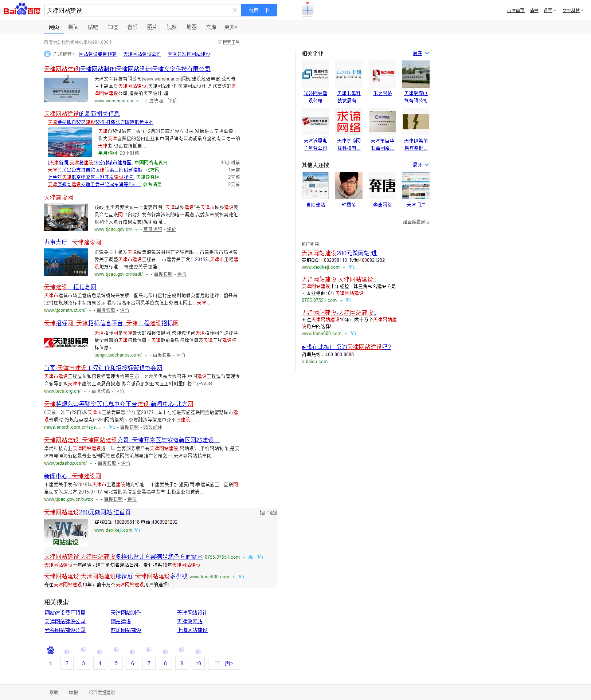Open the 文率科技 account dropdown
The image size is (591, 700).
pyautogui.click(x=573, y=11)
